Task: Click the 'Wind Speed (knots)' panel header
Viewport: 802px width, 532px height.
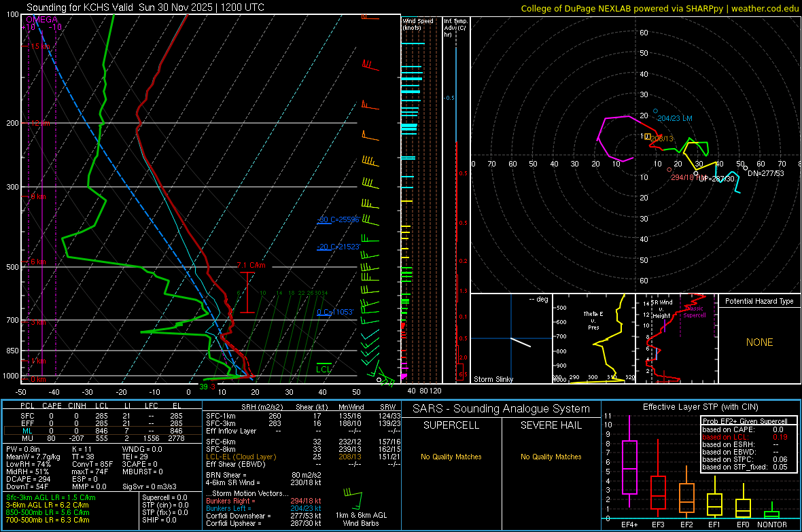Action: (418, 24)
